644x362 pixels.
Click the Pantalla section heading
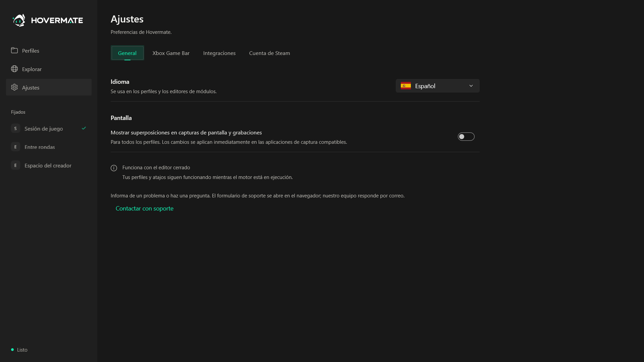point(121,118)
